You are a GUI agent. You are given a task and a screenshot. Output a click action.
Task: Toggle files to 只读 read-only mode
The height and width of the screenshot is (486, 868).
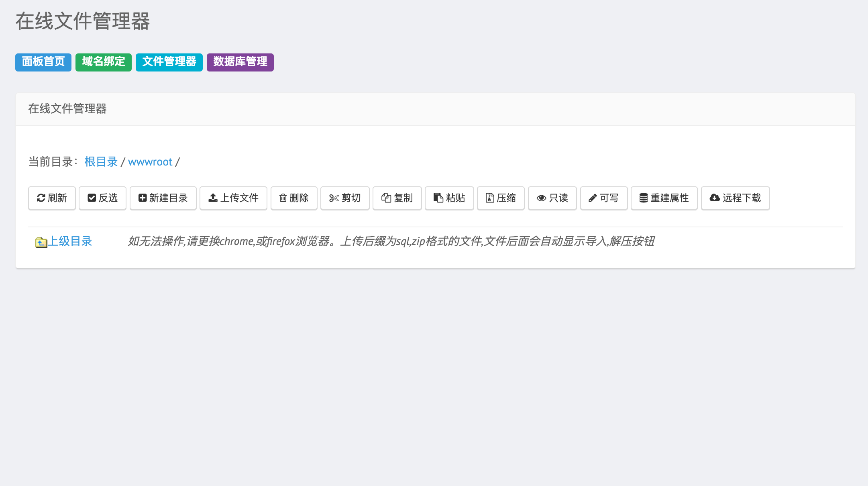(x=552, y=198)
